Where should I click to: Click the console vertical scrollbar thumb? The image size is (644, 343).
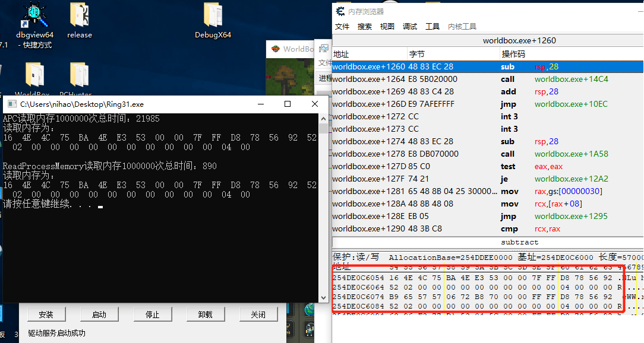click(323, 128)
